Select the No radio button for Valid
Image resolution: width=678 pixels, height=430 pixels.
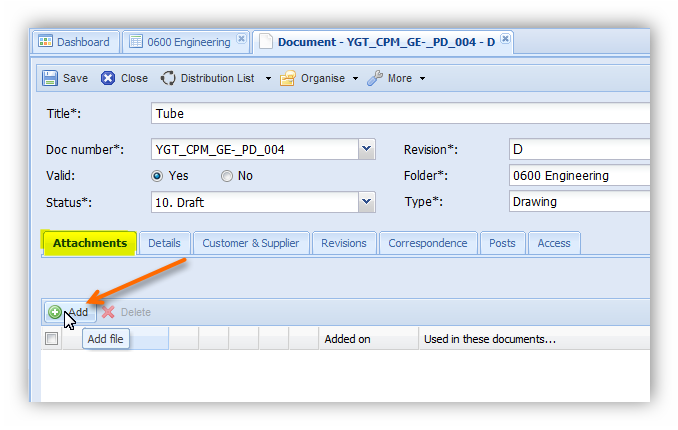tap(227, 175)
